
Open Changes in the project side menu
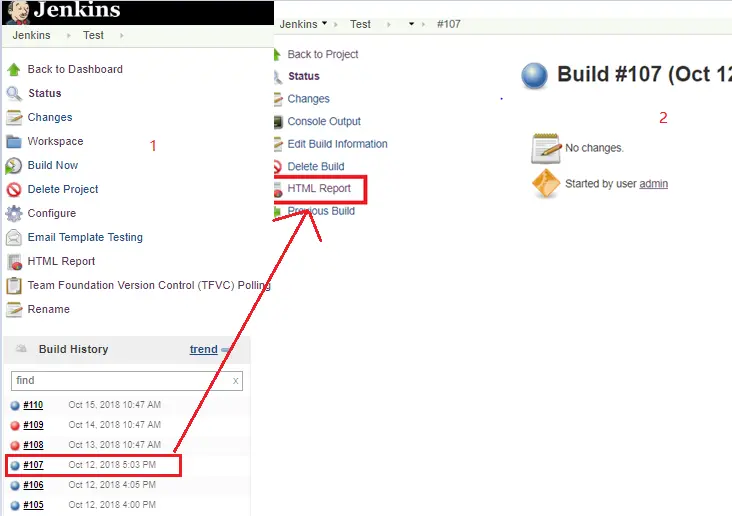pos(50,117)
